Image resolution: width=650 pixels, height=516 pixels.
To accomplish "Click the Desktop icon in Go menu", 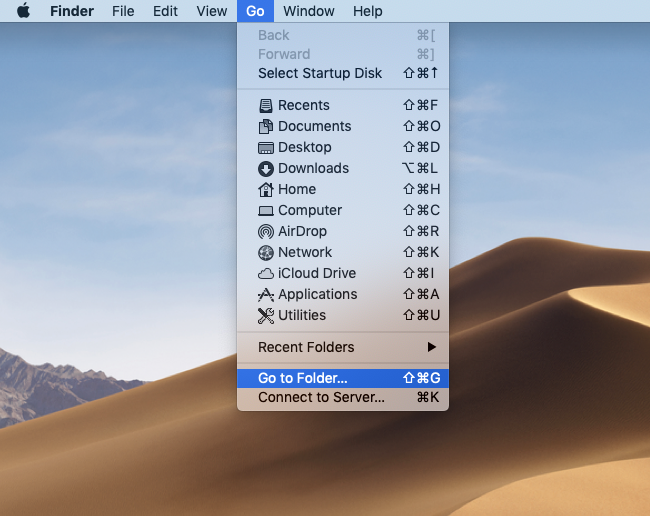I will click(266, 148).
